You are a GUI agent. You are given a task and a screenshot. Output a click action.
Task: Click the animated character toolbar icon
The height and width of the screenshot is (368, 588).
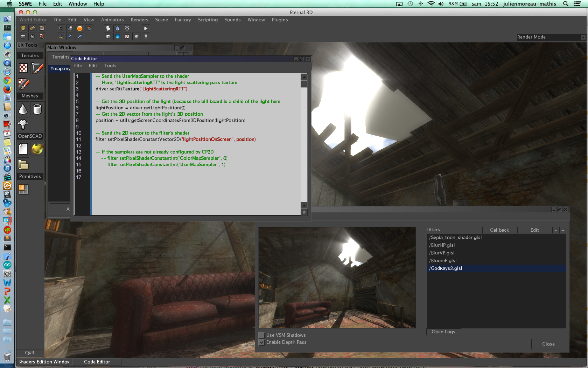point(61,28)
